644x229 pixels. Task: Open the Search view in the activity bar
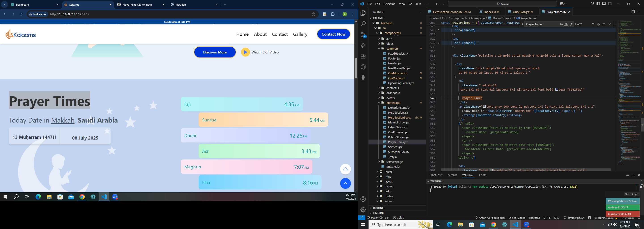point(363,24)
